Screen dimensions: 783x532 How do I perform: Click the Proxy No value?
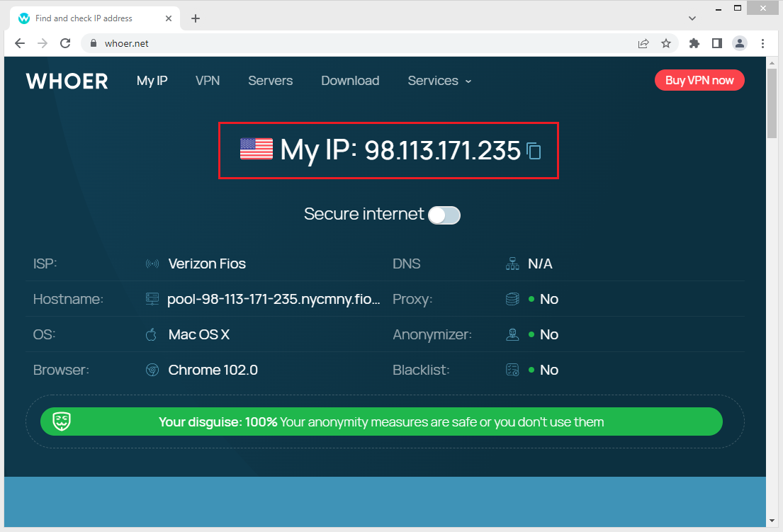(548, 299)
